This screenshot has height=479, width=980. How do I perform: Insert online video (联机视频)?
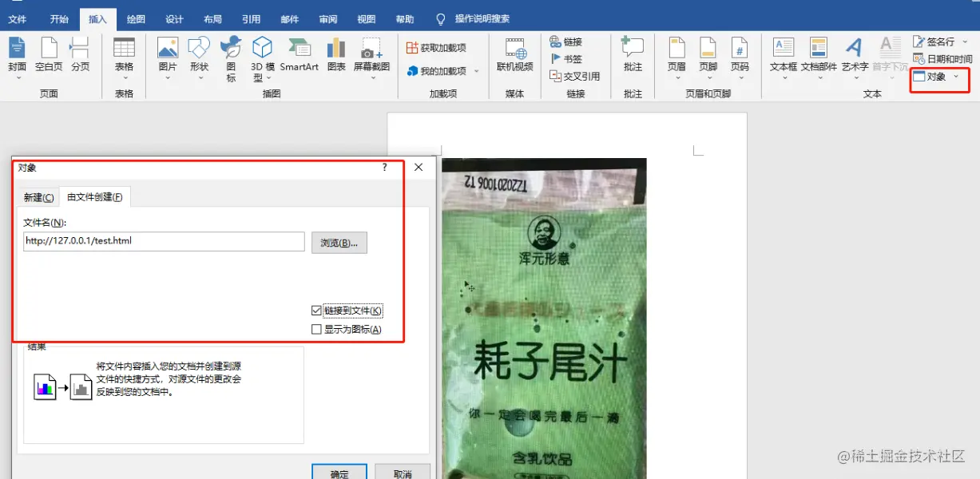coord(515,55)
